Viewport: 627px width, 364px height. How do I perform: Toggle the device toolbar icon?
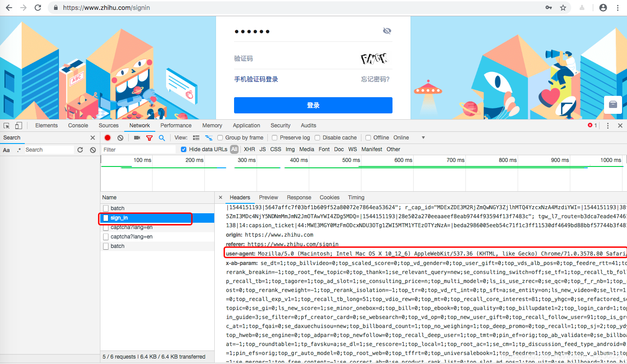[18, 126]
